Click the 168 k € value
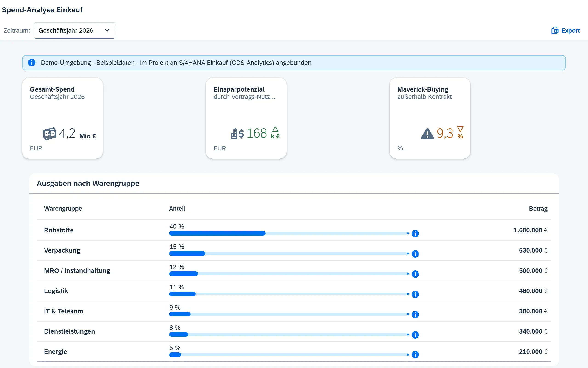 coord(263,133)
